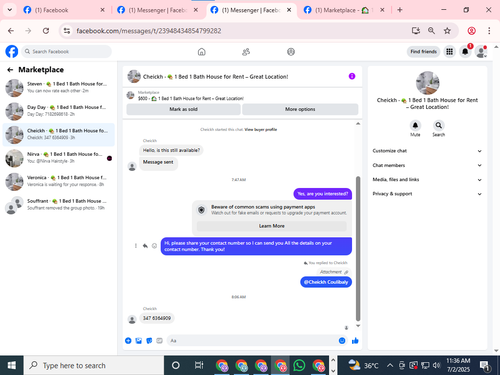Open Veronica's conversation
The width and height of the screenshot is (500, 375).
coord(59,181)
